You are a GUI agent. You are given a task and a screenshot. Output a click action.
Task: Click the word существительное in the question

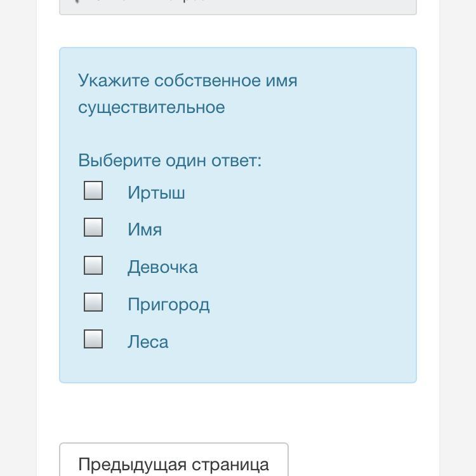coord(151,107)
